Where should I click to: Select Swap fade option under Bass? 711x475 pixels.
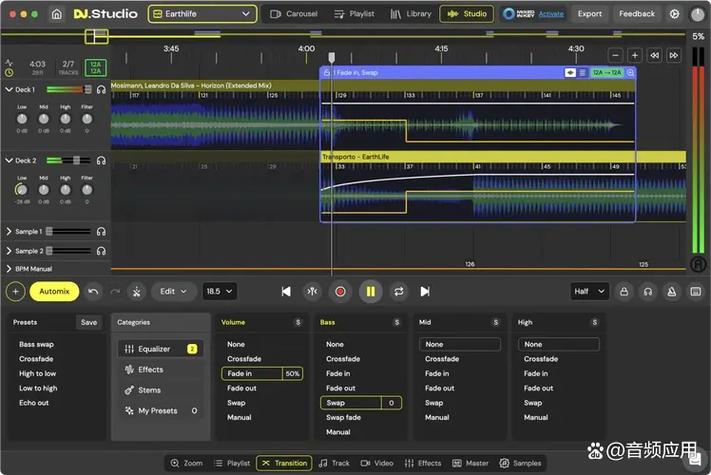pyautogui.click(x=343, y=417)
